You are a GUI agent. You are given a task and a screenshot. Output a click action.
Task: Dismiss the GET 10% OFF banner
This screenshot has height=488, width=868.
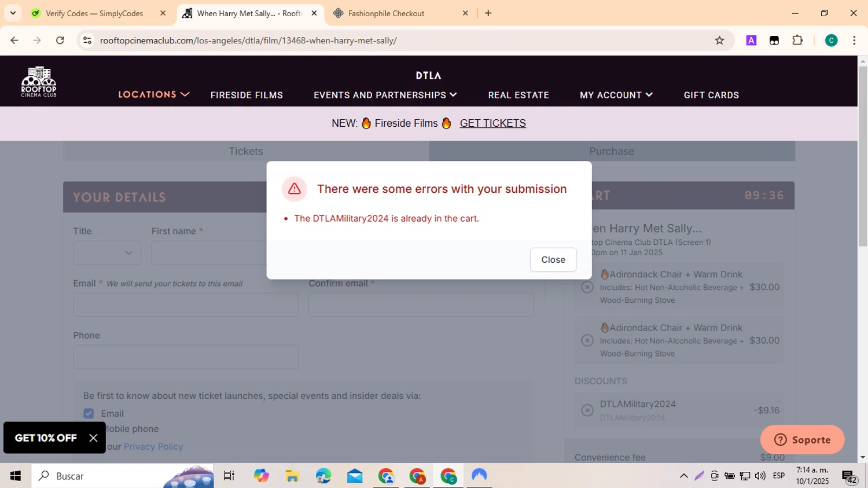[x=93, y=438]
